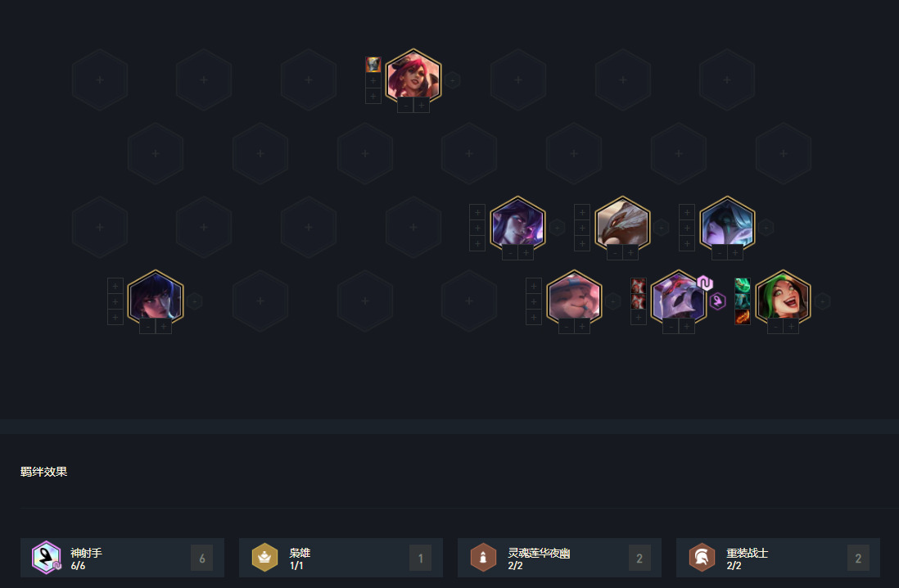Select the green-haired Jinx champion hexagon
Image resolution: width=899 pixels, height=588 pixels.
click(x=783, y=298)
